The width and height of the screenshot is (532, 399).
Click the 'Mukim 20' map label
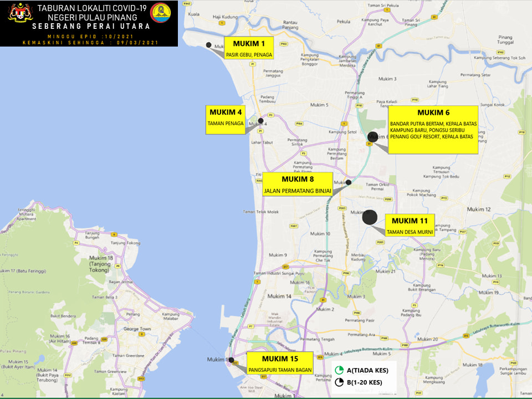point(427,339)
